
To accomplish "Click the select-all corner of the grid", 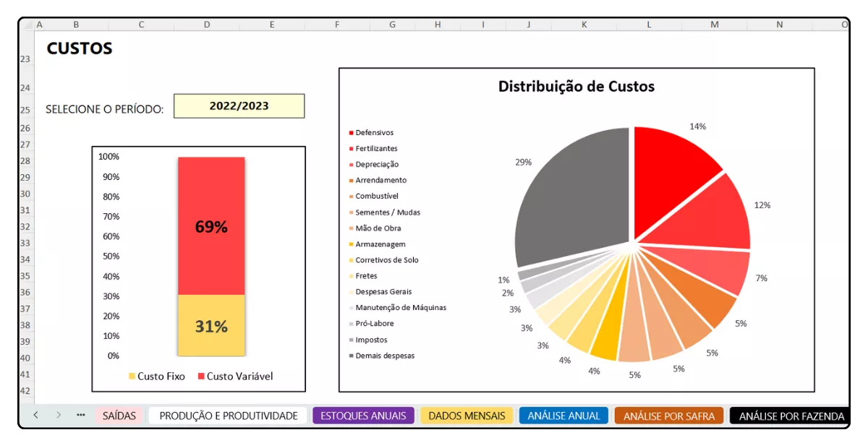I will pos(27,25).
